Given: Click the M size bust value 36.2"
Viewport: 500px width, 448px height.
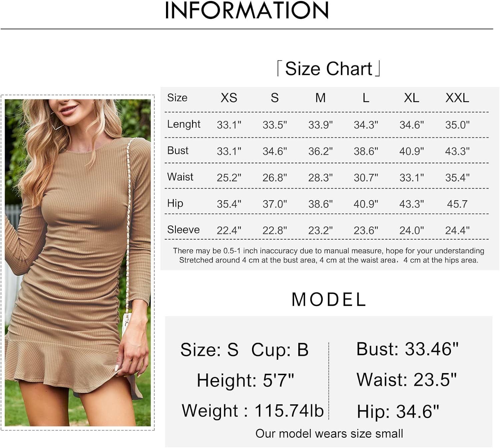Looking at the screenshot, I should (320, 151).
